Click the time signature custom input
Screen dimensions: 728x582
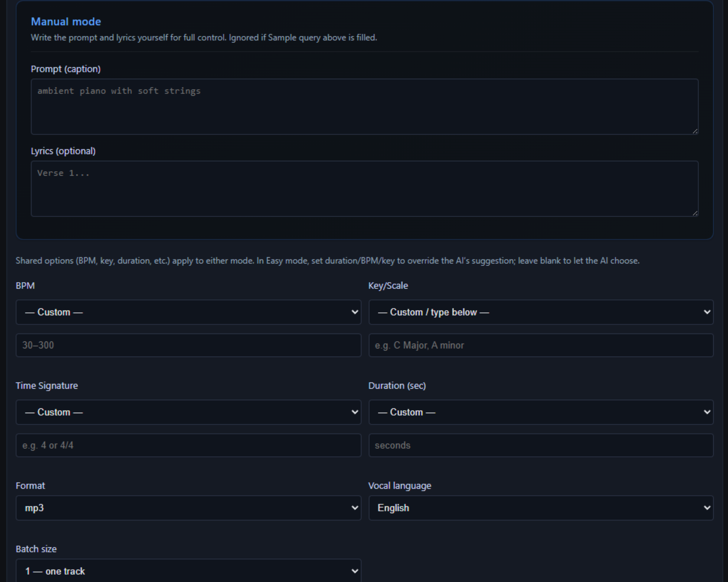[188, 445]
